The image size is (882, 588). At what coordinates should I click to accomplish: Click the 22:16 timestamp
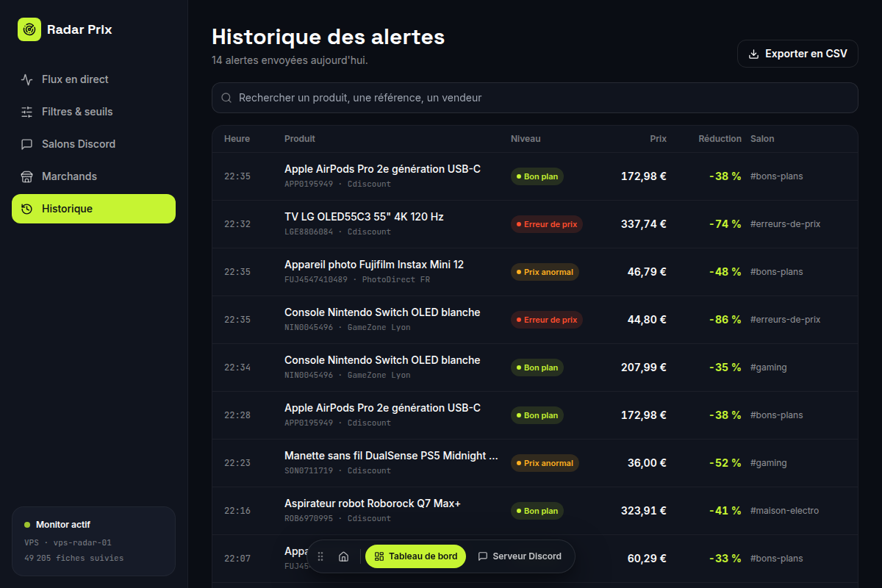pos(237,511)
